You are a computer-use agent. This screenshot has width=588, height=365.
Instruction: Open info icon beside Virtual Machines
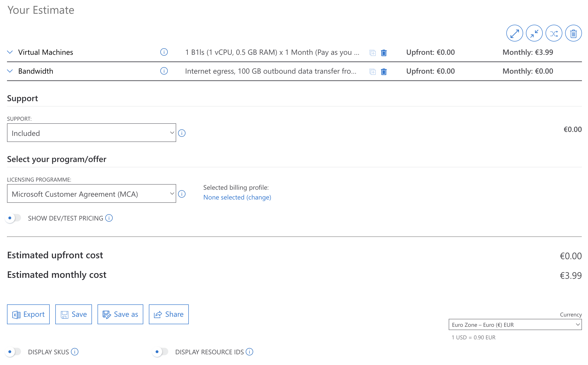(164, 52)
